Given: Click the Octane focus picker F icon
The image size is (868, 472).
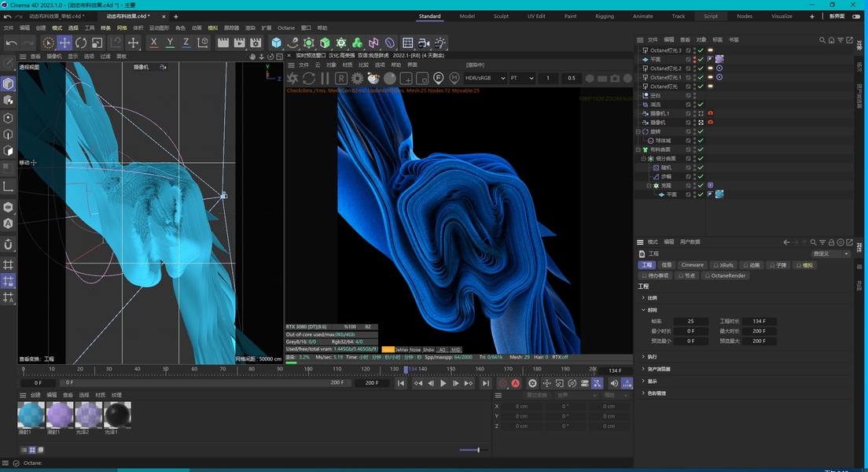Looking at the screenshot, I should 439,78.
